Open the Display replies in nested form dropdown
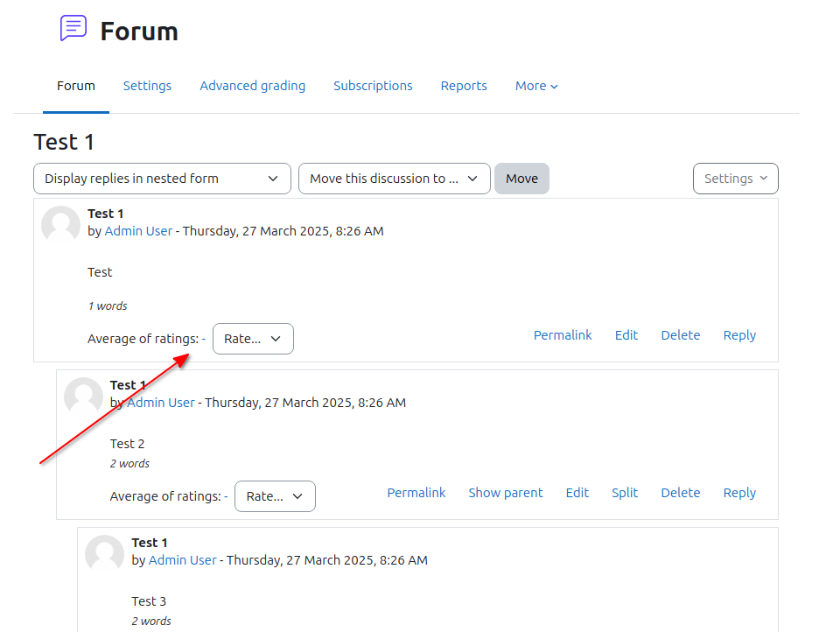The height and width of the screenshot is (632, 840). (x=162, y=179)
